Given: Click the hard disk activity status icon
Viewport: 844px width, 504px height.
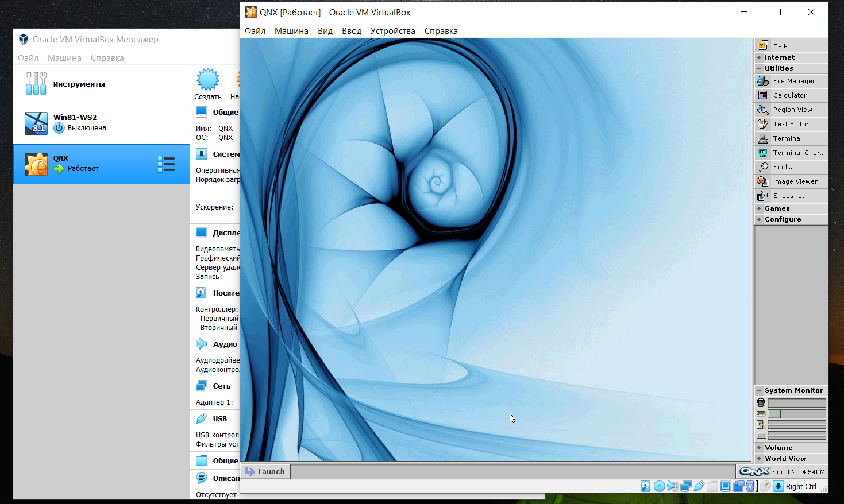Looking at the screenshot, I should pos(645,486).
